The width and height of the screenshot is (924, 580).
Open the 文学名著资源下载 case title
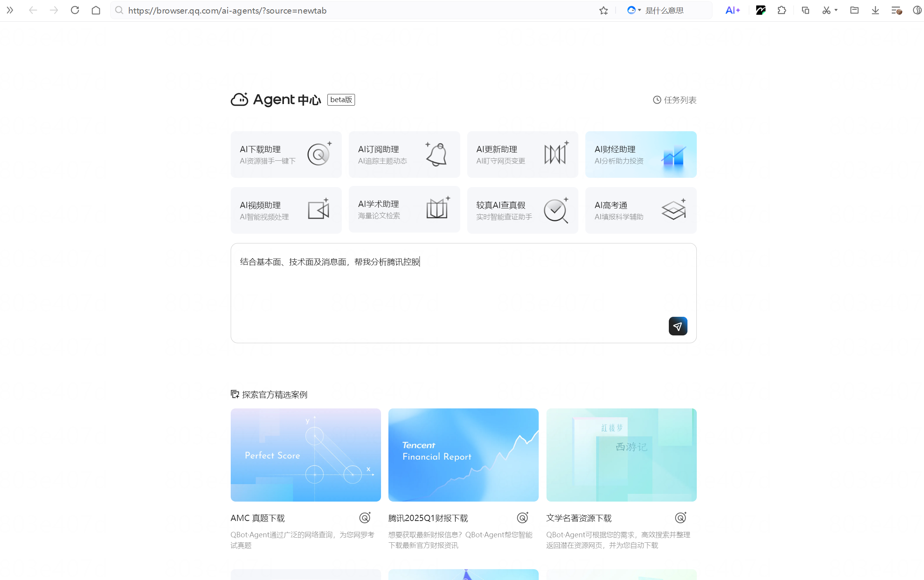pyautogui.click(x=579, y=518)
